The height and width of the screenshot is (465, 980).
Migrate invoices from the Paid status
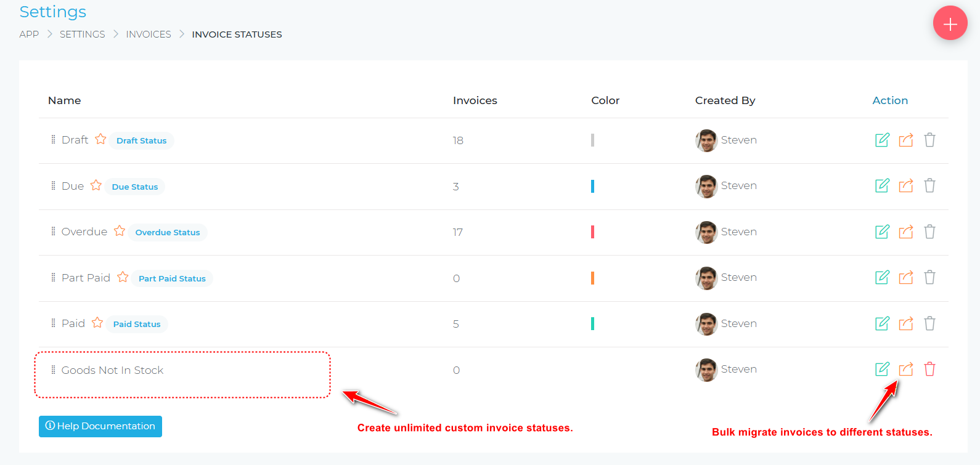pos(906,323)
